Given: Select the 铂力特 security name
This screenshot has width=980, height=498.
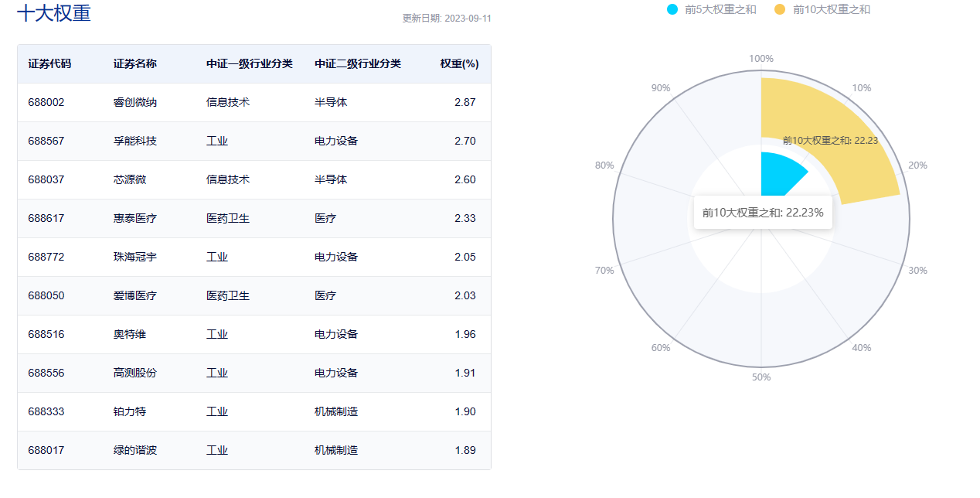Looking at the screenshot, I should (x=129, y=411).
